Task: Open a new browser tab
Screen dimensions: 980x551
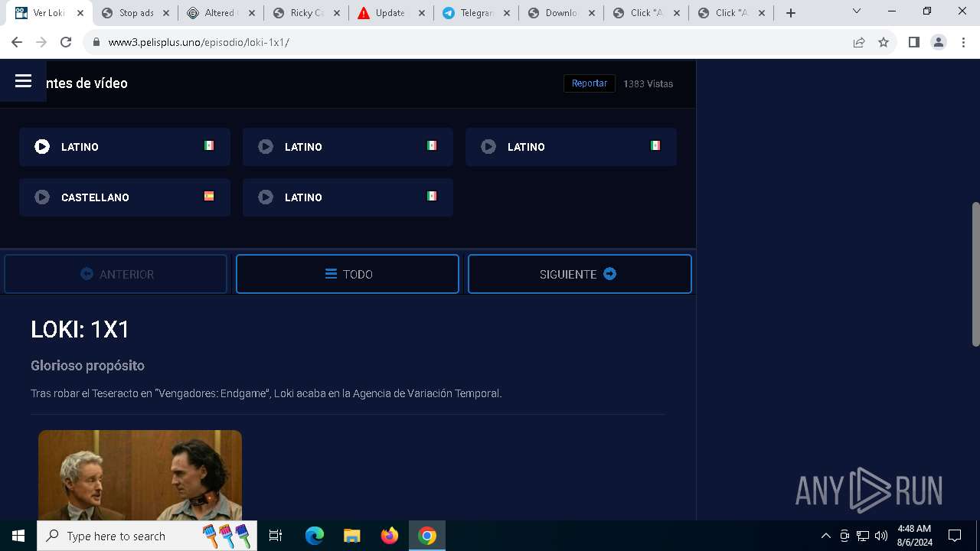Action: coord(791,13)
